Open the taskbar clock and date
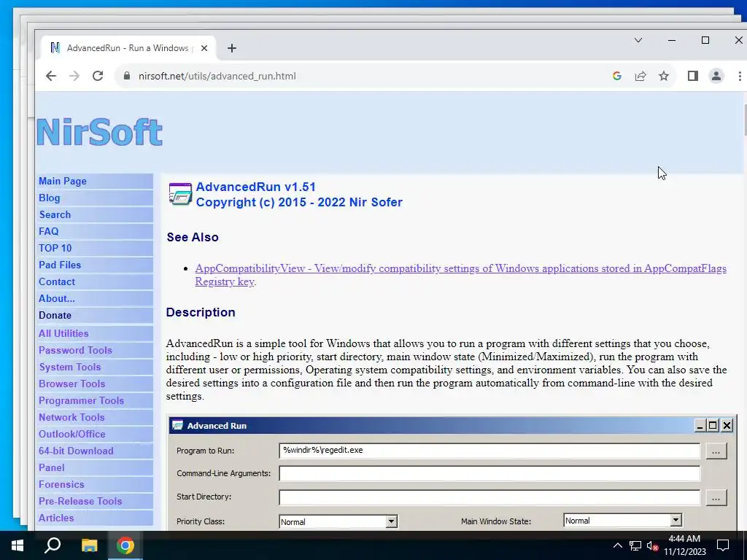 pos(684,545)
